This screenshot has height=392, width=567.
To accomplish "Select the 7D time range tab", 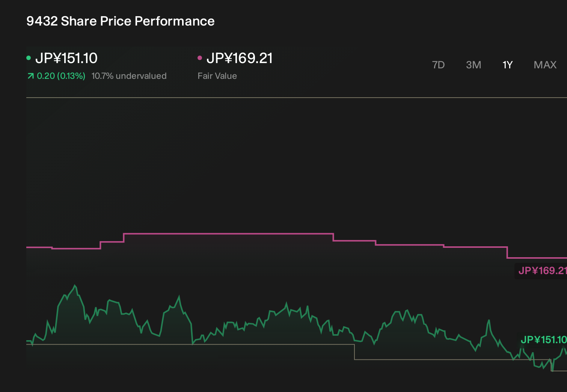I will [438, 65].
